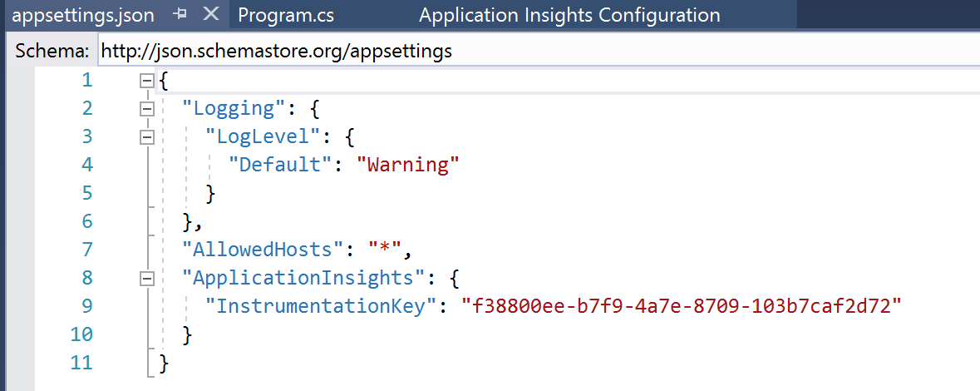Image resolution: width=980 pixels, height=391 pixels.
Task: Collapse the root JSON object on line 1
Action: pos(148,81)
